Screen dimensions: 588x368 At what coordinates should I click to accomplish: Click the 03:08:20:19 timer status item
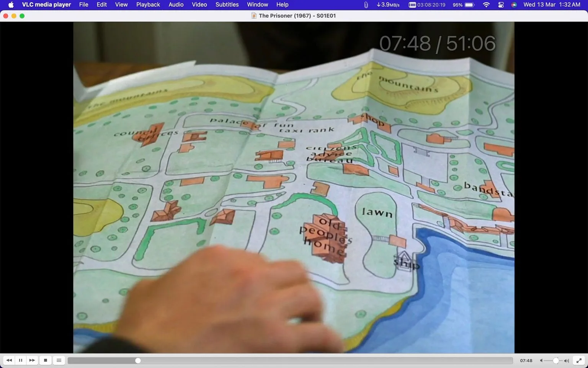pos(427,5)
